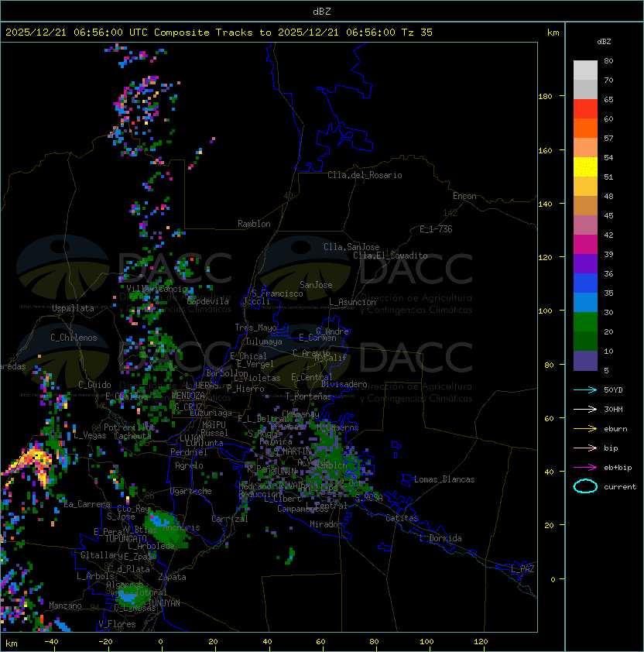Click the cyan current ellipse icon

585,486
